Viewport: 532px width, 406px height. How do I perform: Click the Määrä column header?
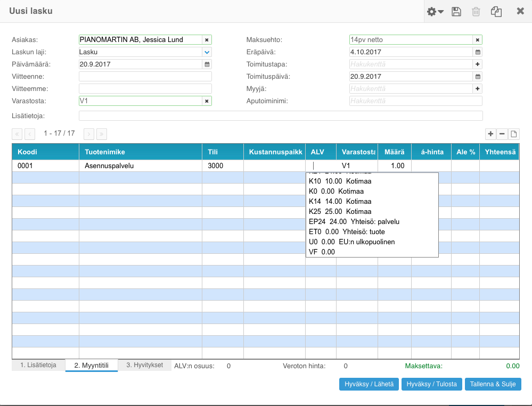(395, 152)
